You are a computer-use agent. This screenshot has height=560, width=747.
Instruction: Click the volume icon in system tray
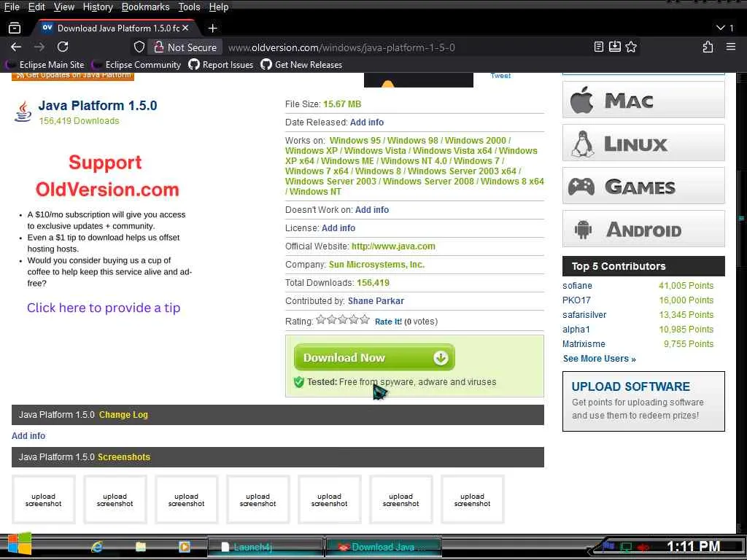click(643, 547)
